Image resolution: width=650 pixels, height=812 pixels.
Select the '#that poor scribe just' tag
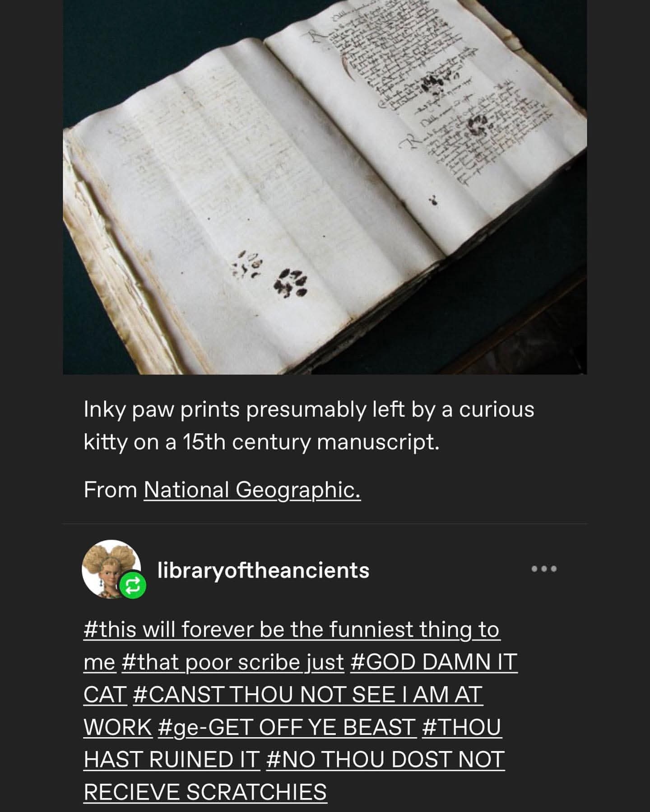(x=232, y=662)
